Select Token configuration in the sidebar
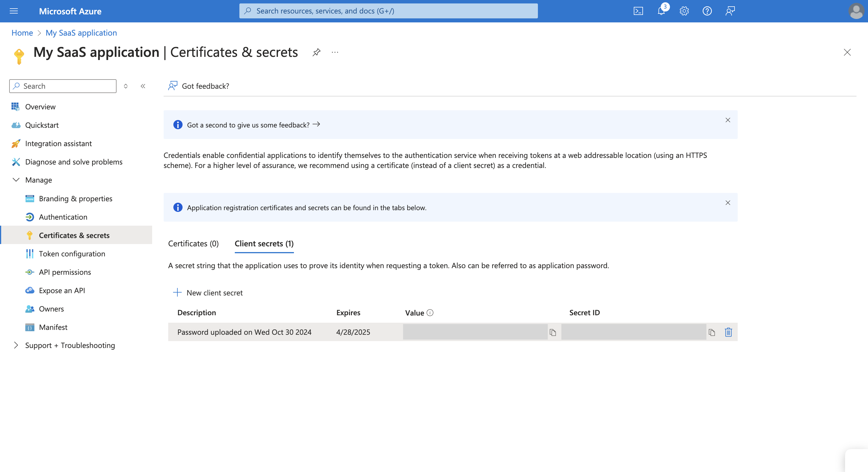 (x=72, y=254)
